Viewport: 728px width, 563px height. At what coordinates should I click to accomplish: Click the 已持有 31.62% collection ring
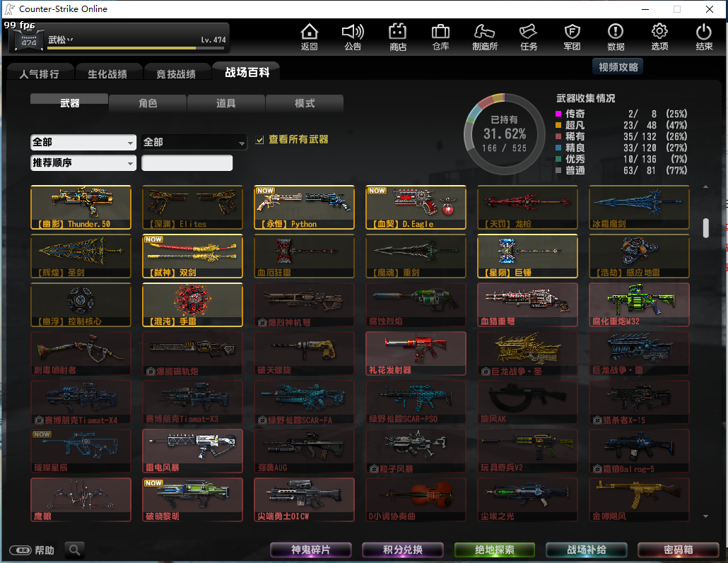tap(504, 134)
